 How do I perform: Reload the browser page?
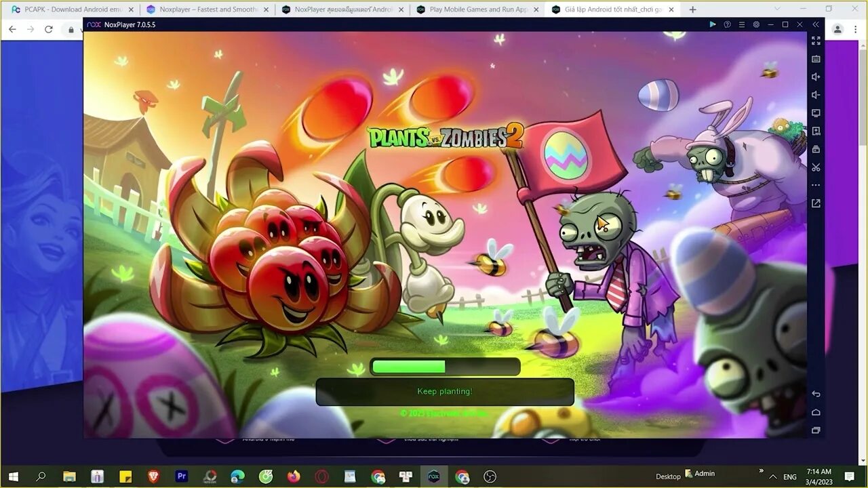pos(49,29)
